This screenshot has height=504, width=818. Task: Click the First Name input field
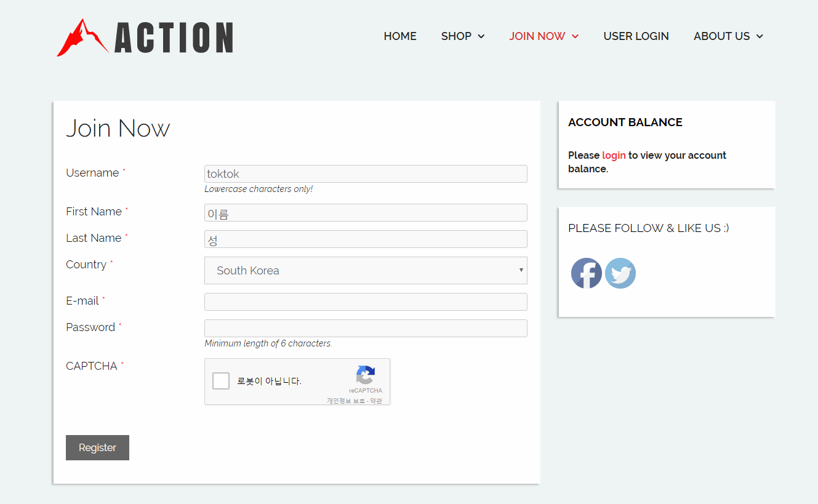366,212
